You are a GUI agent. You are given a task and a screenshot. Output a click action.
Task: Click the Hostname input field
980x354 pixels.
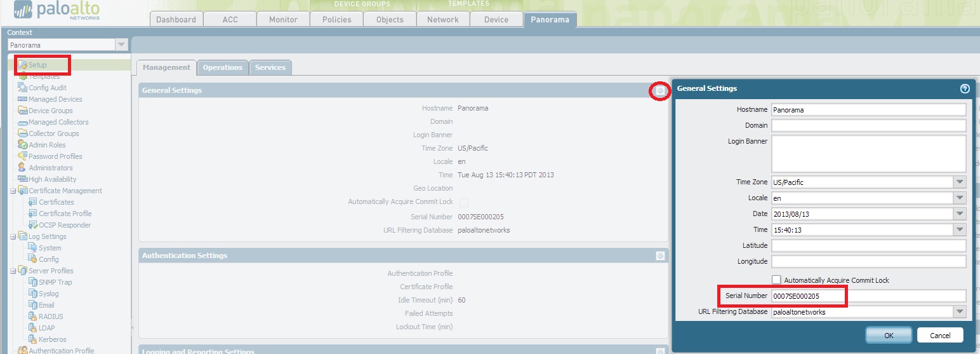(x=868, y=109)
